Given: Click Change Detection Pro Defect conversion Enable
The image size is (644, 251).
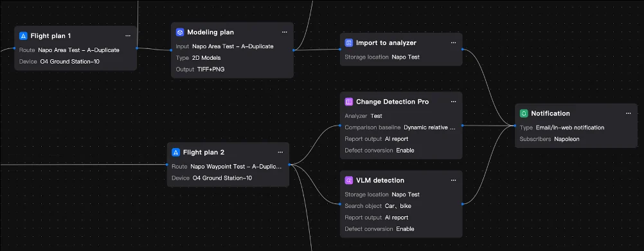Looking at the screenshot, I should coord(406,151).
